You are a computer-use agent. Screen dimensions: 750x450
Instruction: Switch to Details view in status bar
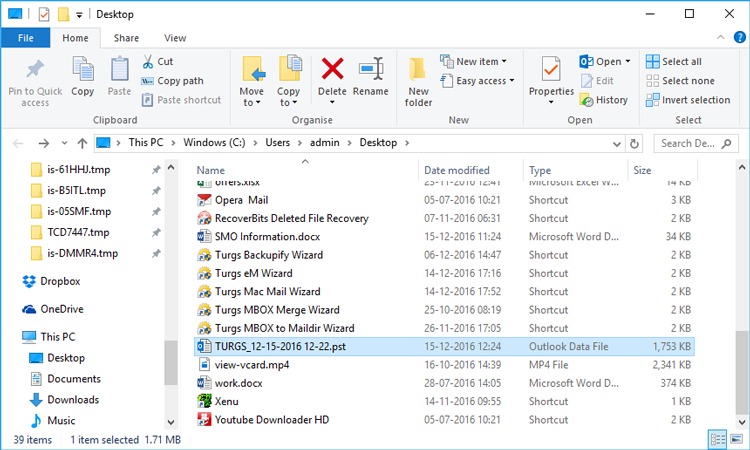(x=718, y=439)
